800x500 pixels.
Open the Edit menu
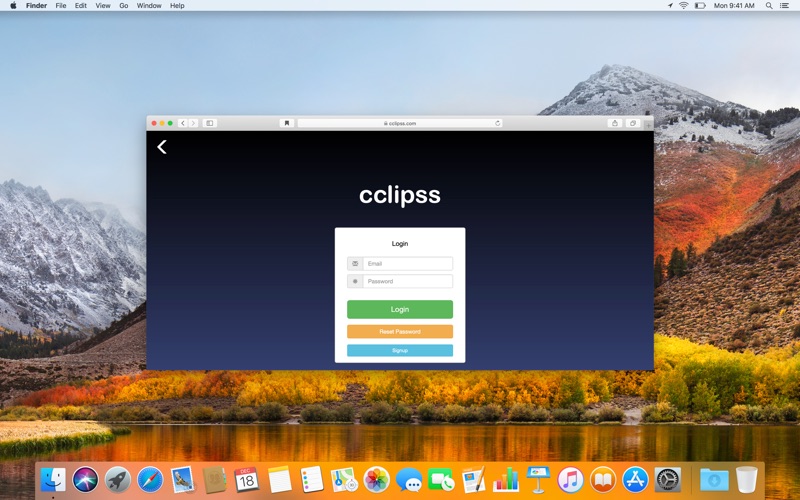(x=81, y=6)
